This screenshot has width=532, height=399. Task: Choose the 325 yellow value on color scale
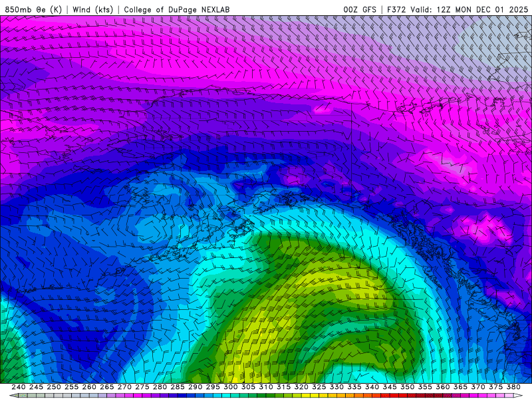319,387
